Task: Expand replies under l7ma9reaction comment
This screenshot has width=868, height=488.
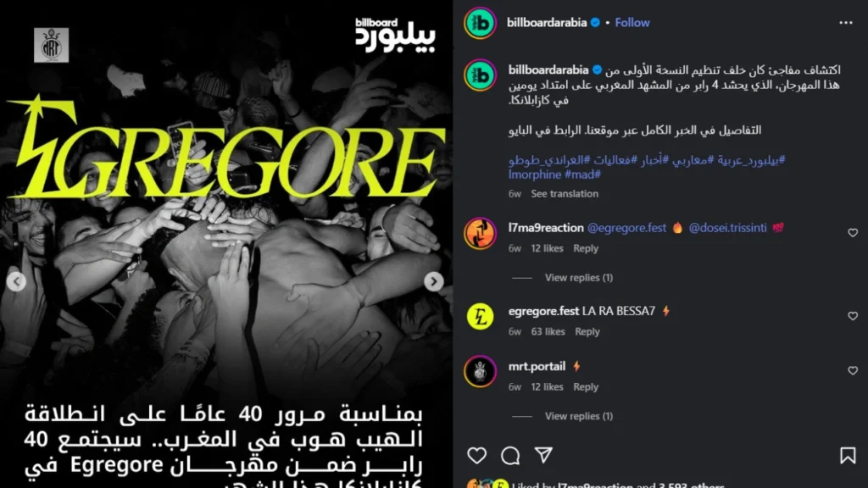Action: [578, 277]
